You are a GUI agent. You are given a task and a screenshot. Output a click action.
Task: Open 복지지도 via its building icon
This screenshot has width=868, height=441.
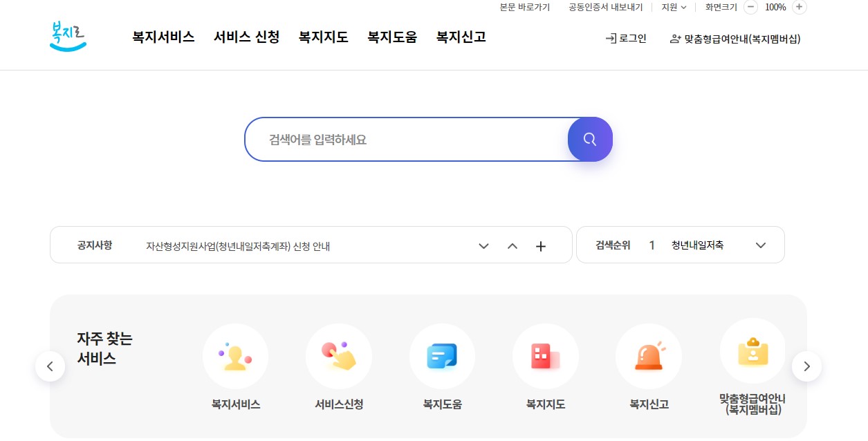pyautogui.click(x=545, y=356)
